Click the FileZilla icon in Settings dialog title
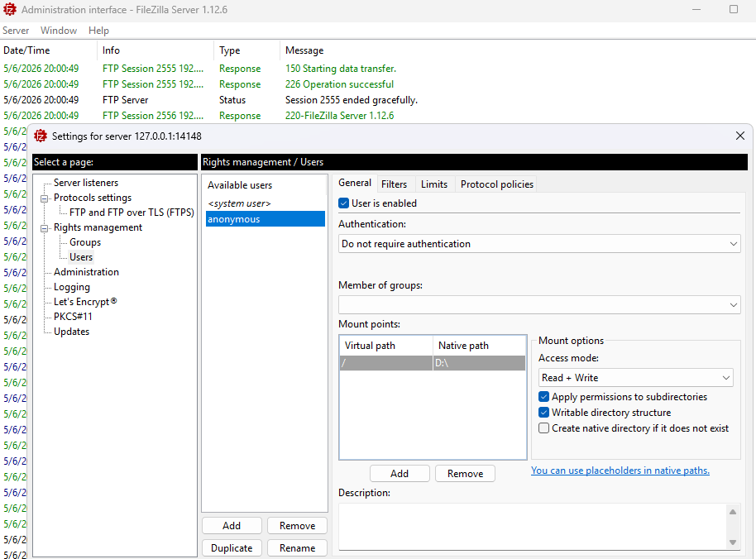756x559 pixels. [41, 136]
